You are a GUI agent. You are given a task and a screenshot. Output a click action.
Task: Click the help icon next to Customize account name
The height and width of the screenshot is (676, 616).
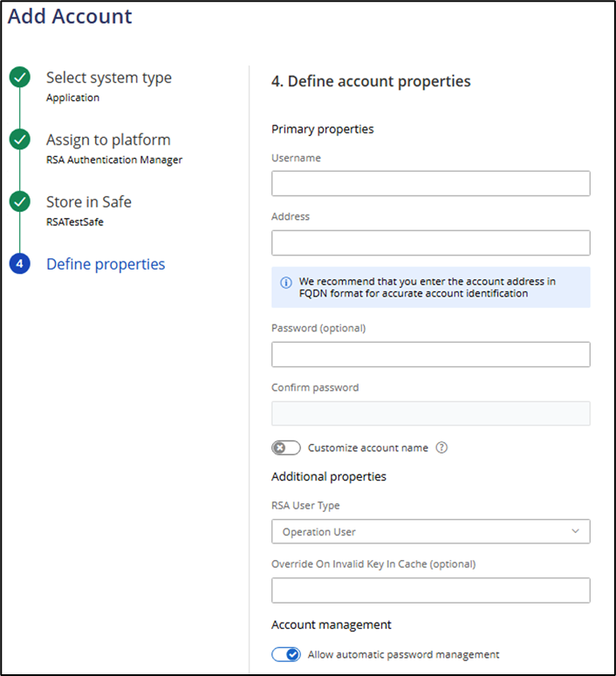(441, 447)
